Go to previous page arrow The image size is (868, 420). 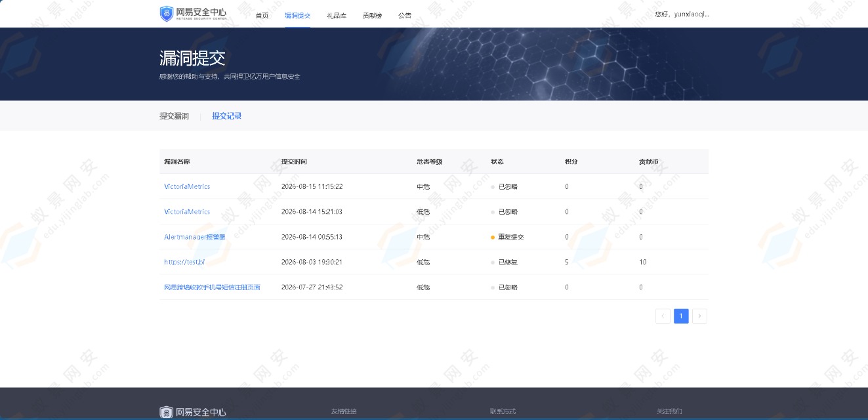[663, 316]
